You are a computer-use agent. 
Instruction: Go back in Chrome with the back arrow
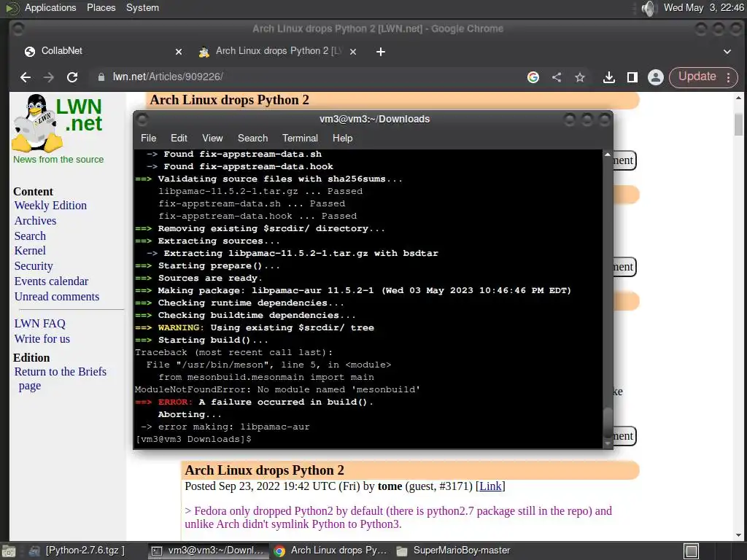point(26,77)
